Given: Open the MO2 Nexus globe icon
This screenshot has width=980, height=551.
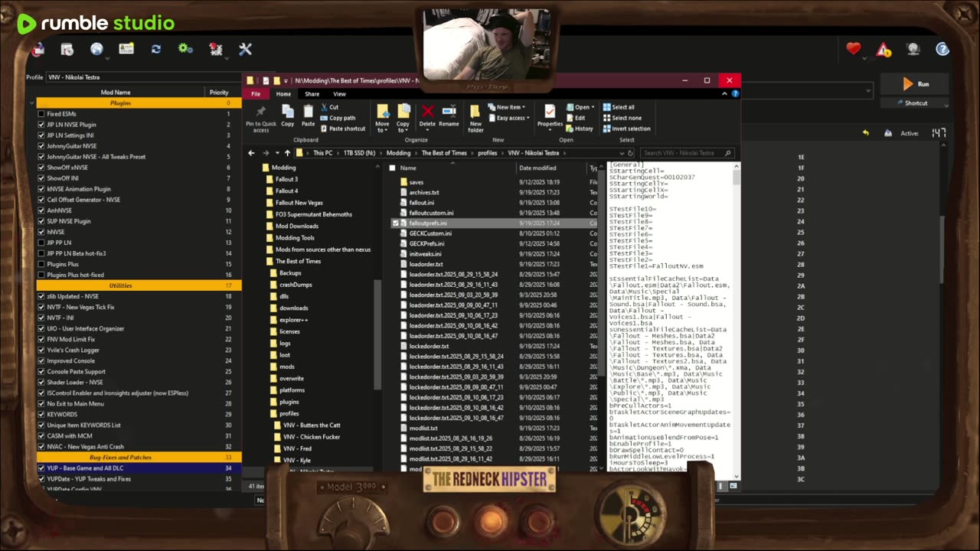Looking at the screenshot, I should pos(96,49).
